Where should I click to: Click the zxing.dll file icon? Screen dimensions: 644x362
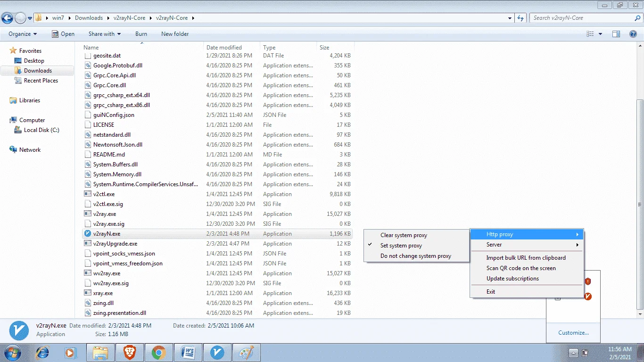[x=87, y=303]
